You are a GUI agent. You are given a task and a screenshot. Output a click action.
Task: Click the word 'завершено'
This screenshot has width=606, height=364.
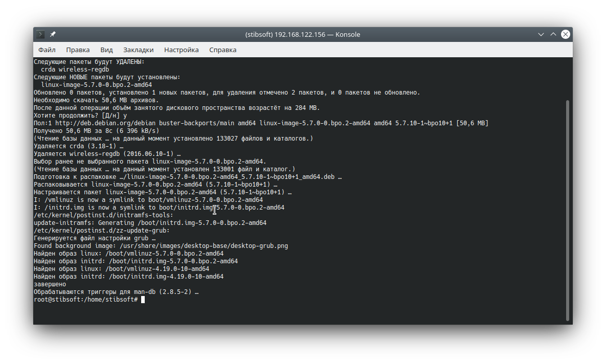pyautogui.click(x=50, y=284)
